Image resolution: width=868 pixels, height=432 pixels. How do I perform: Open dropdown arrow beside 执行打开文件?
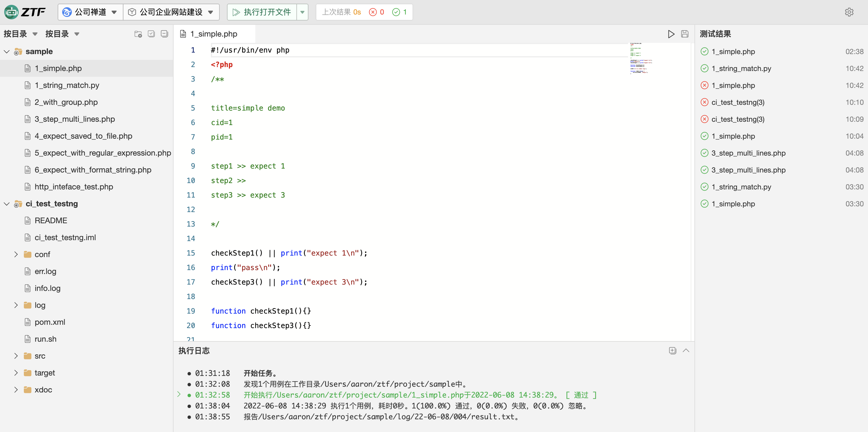coord(302,12)
